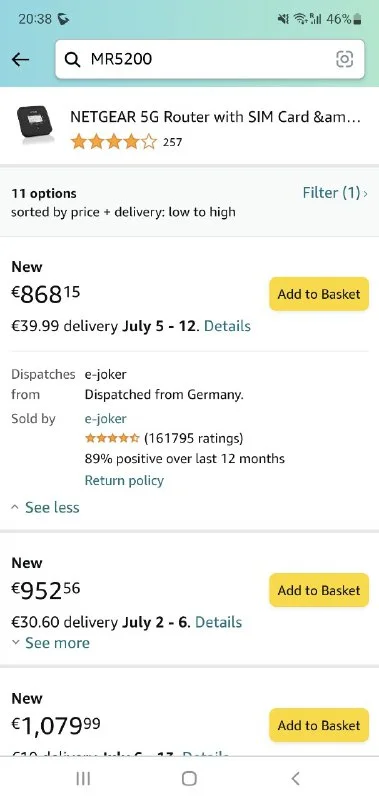
Task: Tap the Android navigation back chevron
Action: tap(295, 778)
